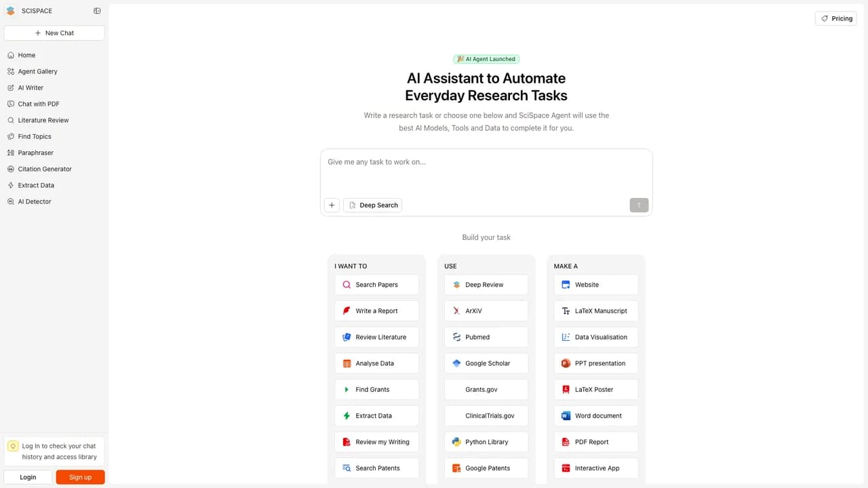Make a PPT presentation

pyautogui.click(x=596, y=363)
